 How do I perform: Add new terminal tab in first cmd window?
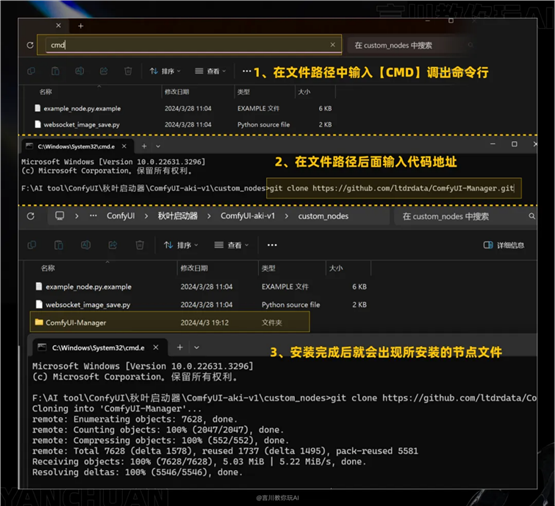pyautogui.click(x=144, y=146)
